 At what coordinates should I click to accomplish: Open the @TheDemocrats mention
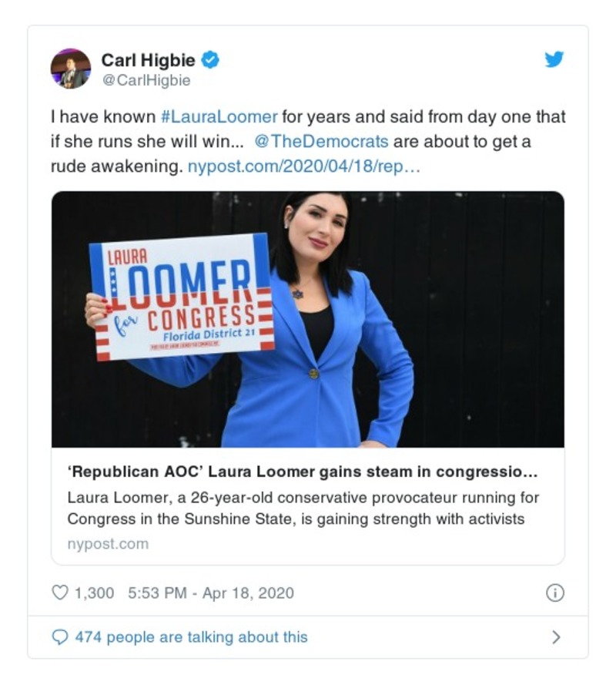click(x=321, y=142)
